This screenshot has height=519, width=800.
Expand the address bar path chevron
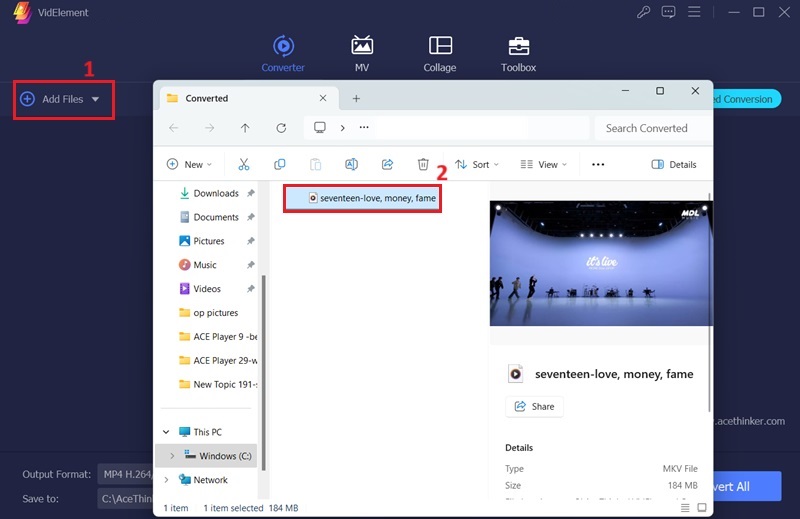342,128
